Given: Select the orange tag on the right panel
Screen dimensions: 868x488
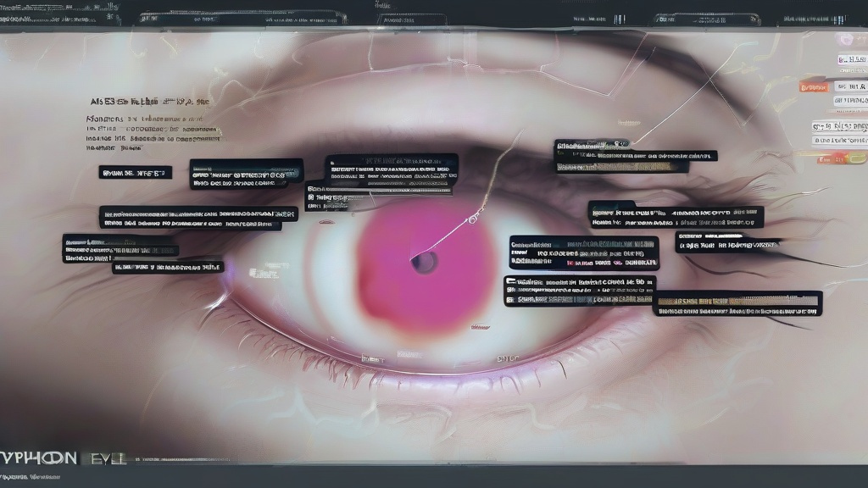Looking at the screenshot, I should (813, 86).
